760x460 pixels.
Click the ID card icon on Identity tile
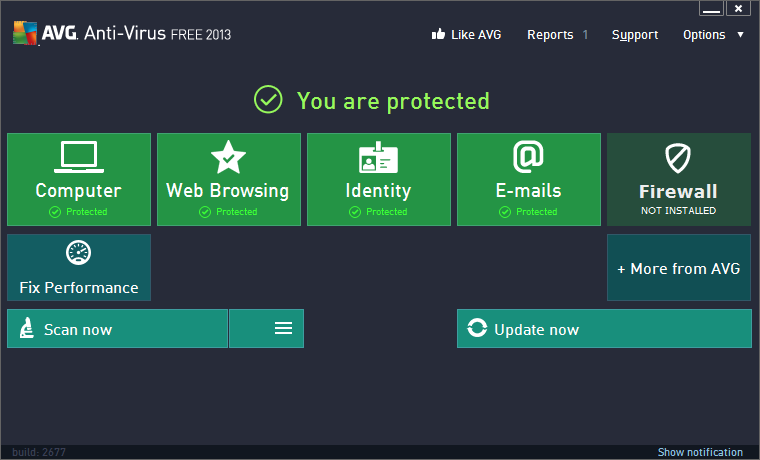pyautogui.click(x=378, y=158)
